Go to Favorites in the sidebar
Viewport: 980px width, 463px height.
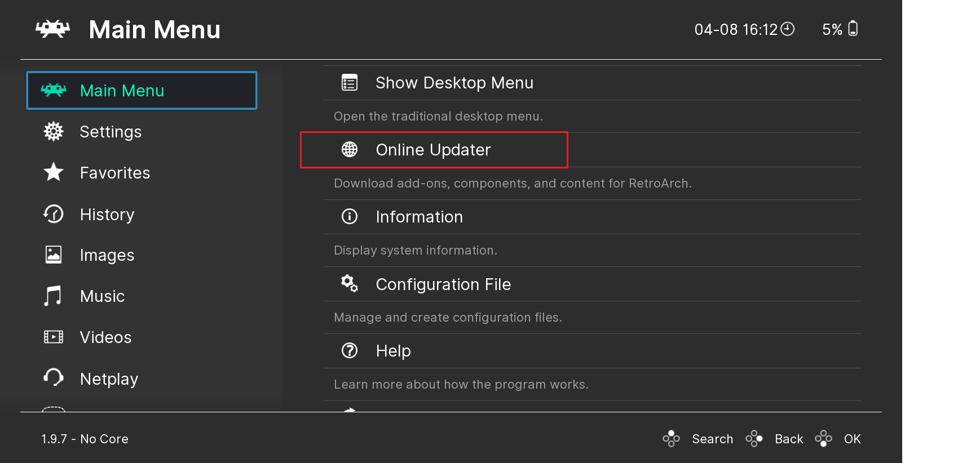(142, 172)
